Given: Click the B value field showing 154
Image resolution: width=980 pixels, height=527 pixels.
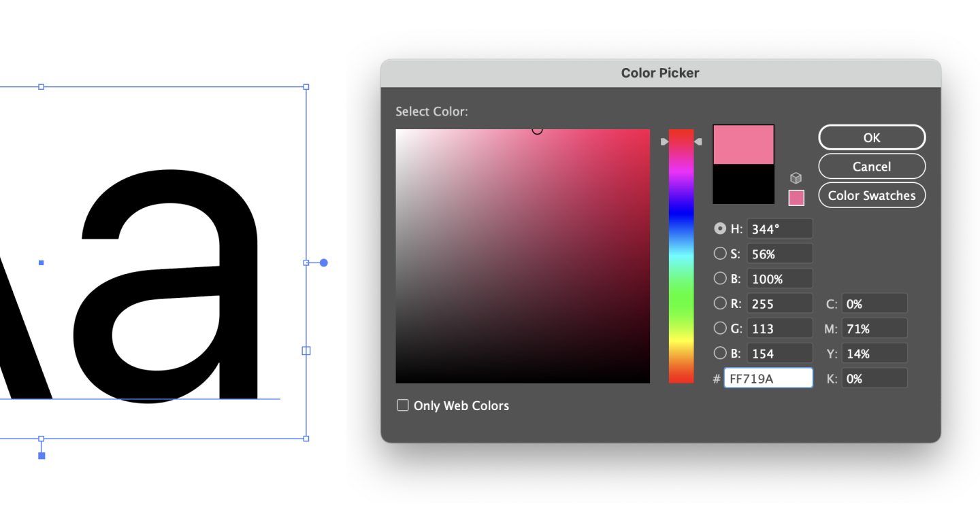Looking at the screenshot, I should click(x=779, y=353).
